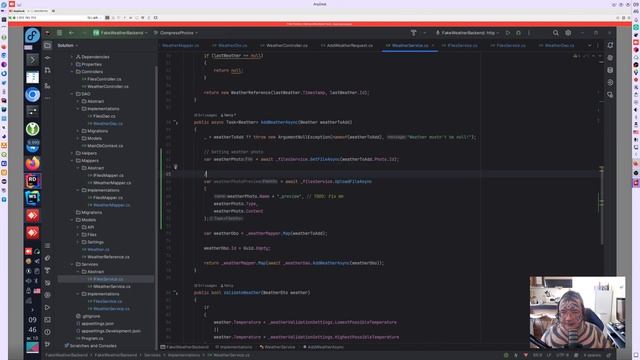Collapse the Controllers folder
Image resolution: width=640 pixels, height=360 pixels.
tap(72, 71)
